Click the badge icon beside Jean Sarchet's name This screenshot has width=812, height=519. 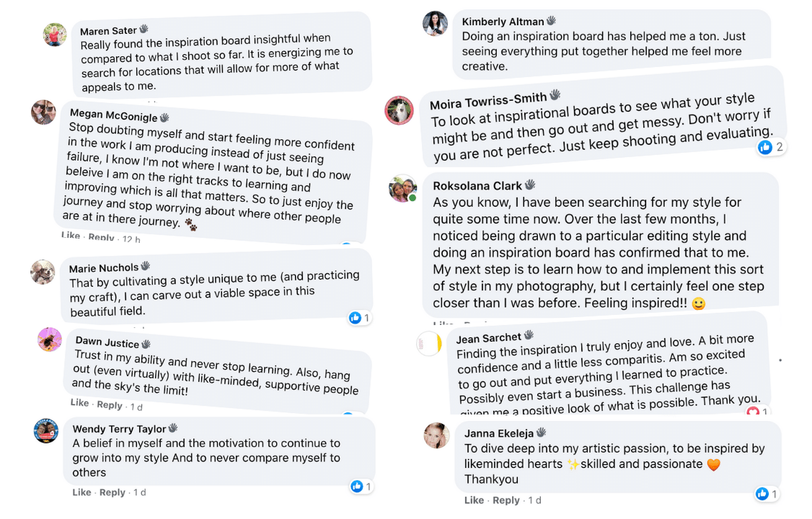(529, 335)
